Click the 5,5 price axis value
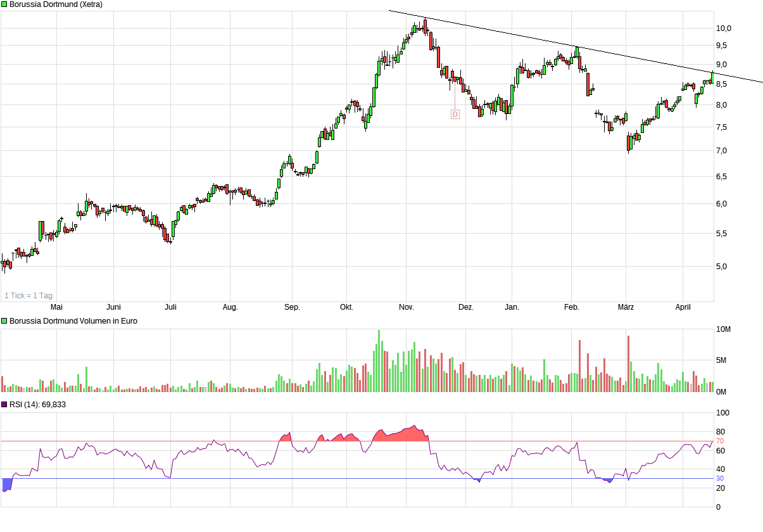 (x=722, y=234)
